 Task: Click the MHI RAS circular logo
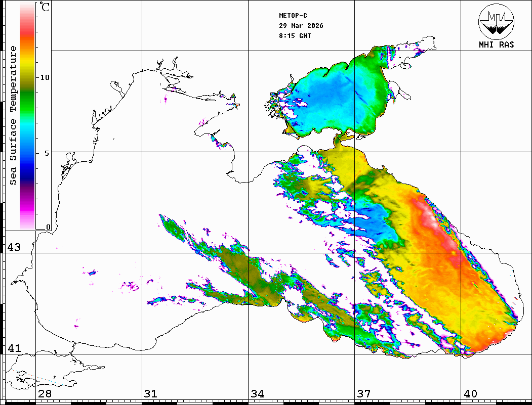(x=496, y=21)
